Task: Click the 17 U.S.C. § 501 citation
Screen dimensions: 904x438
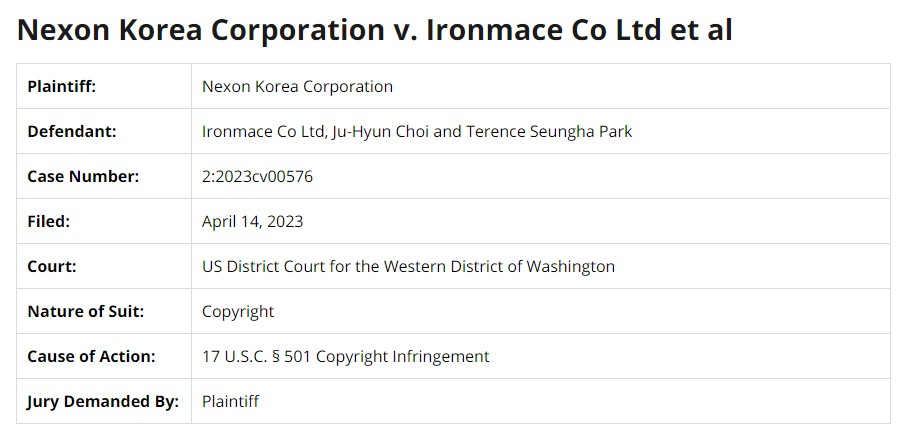Action: coord(256,356)
